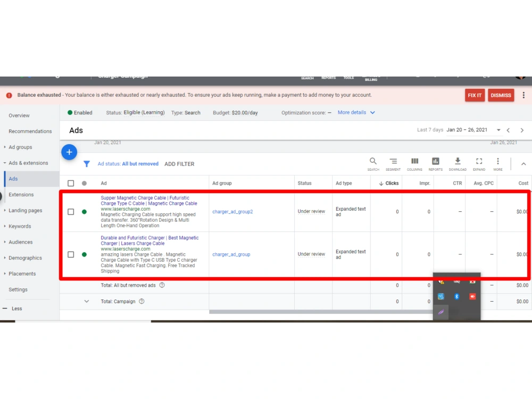Screen dimensions: 532x399
Task: Open the table Search tool
Action: (x=373, y=164)
